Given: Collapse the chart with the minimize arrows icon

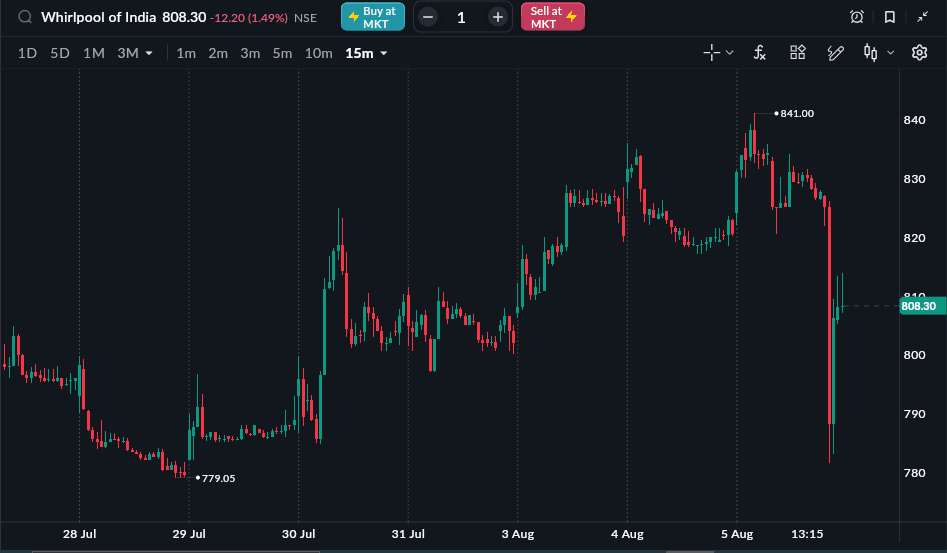Looking at the screenshot, I should pos(922,17).
